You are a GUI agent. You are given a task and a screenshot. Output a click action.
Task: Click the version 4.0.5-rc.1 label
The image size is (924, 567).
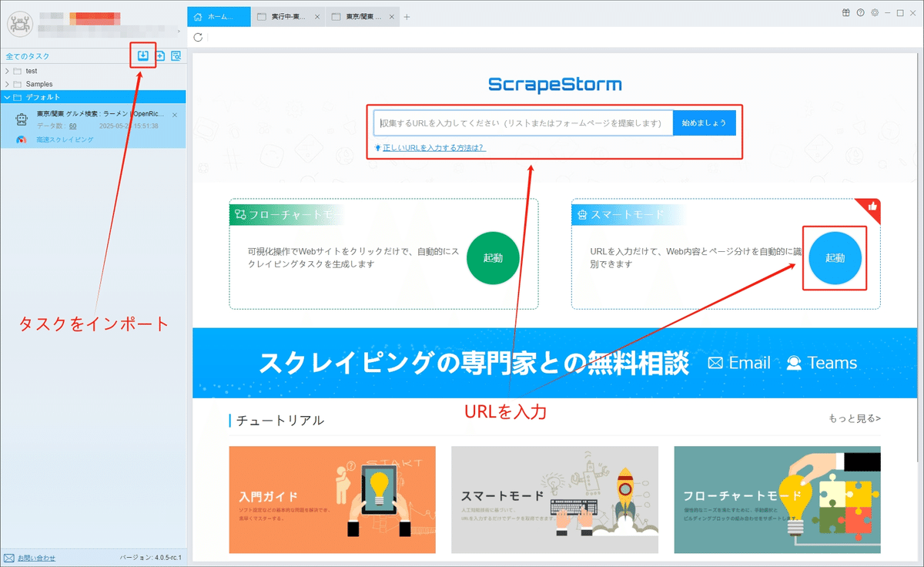click(x=151, y=557)
